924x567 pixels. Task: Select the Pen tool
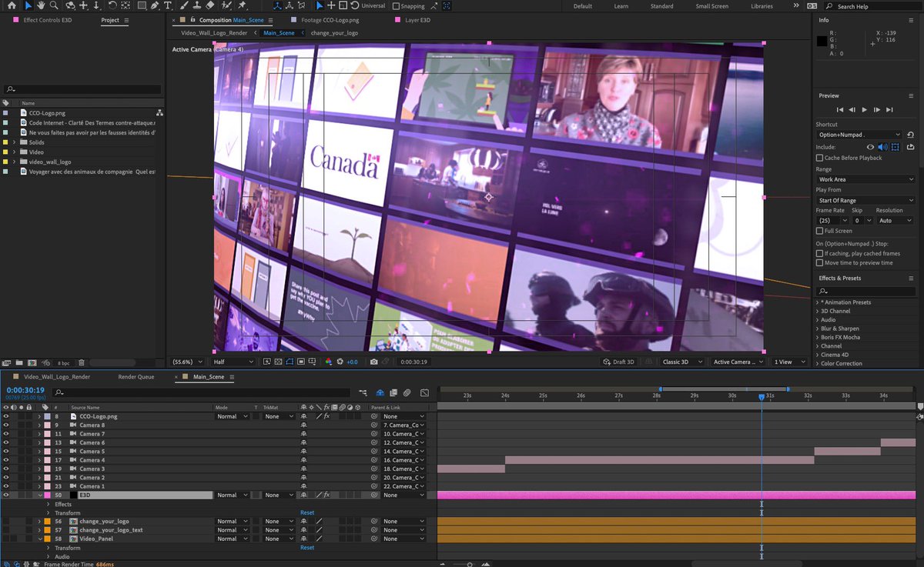pos(155,5)
